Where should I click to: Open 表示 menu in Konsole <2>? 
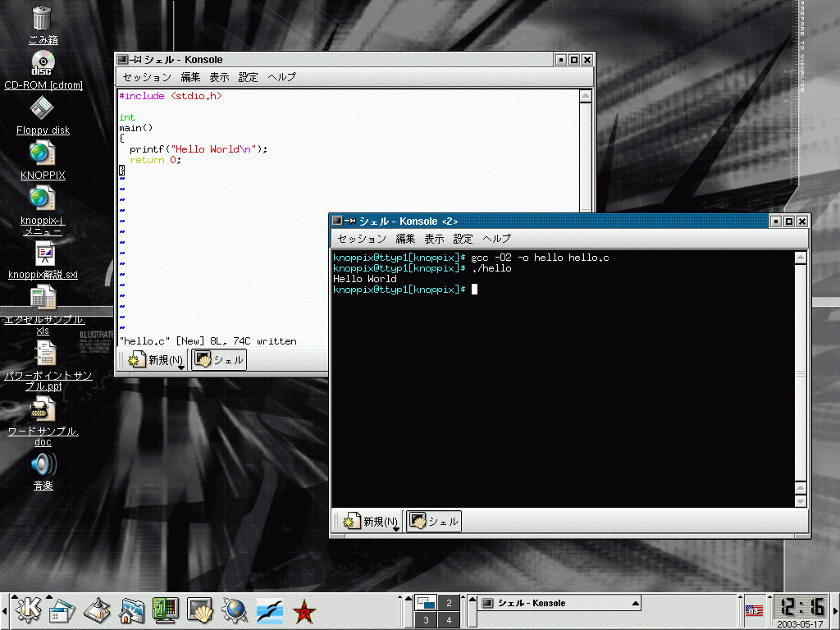click(434, 239)
